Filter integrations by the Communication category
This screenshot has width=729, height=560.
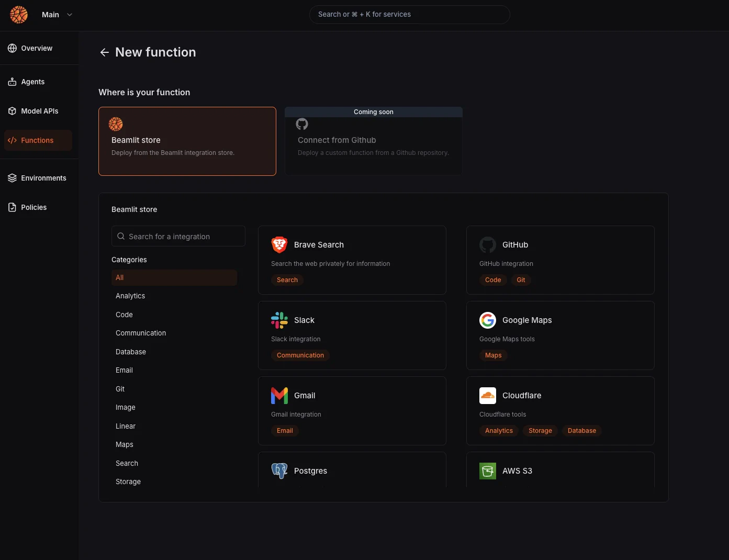click(140, 333)
